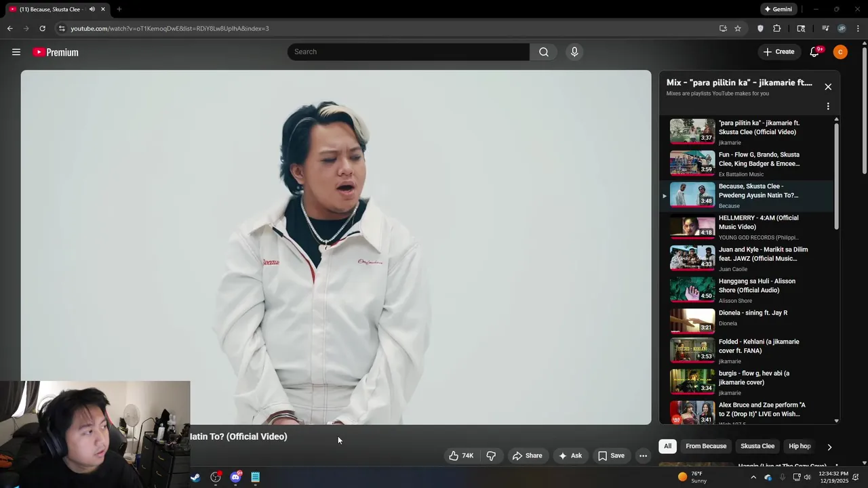Expand the hidden system tray icons
Screen dimensions: 868x488
pos(753,477)
